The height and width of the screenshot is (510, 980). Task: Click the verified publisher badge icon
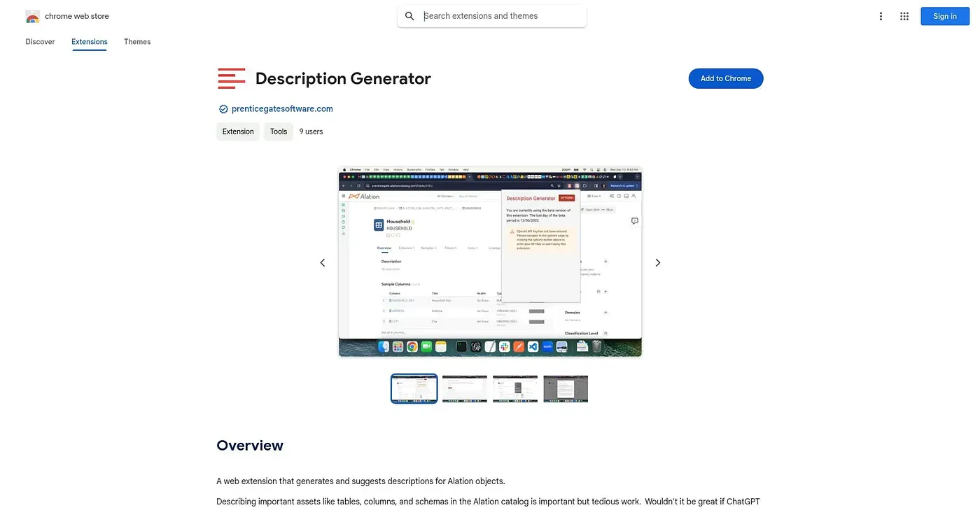(223, 109)
